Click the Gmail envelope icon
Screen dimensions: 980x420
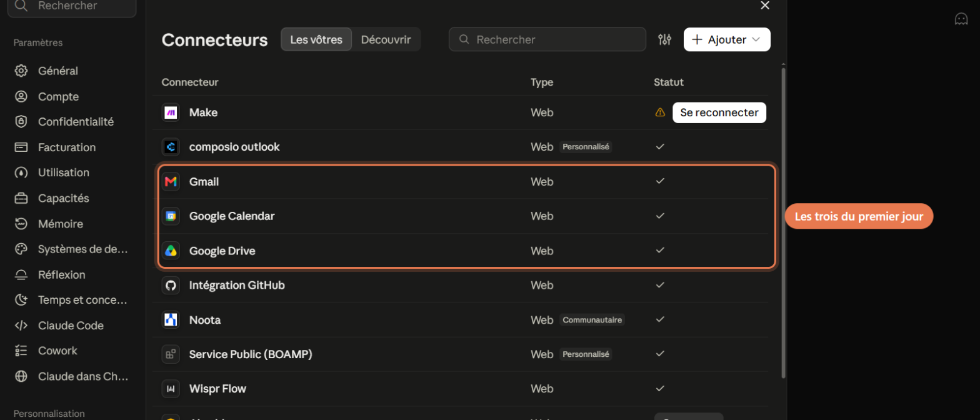click(x=171, y=182)
